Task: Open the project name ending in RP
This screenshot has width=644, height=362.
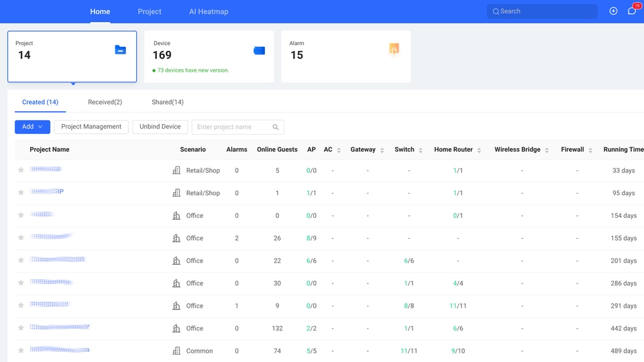Action: point(47,192)
